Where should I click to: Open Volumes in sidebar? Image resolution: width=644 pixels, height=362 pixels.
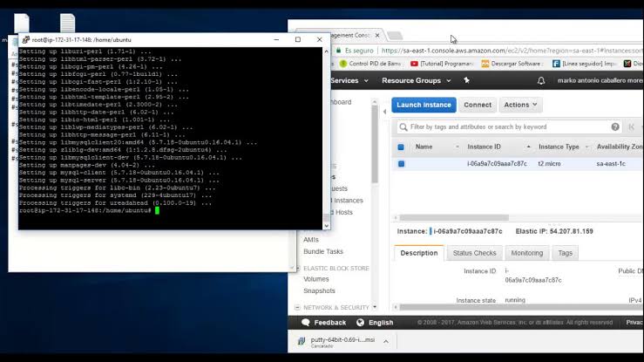click(x=315, y=279)
